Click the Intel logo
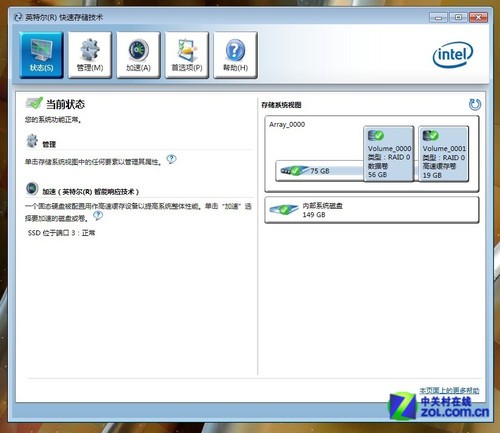Viewport: 500px width, 433px height. pyautogui.click(x=453, y=55)
